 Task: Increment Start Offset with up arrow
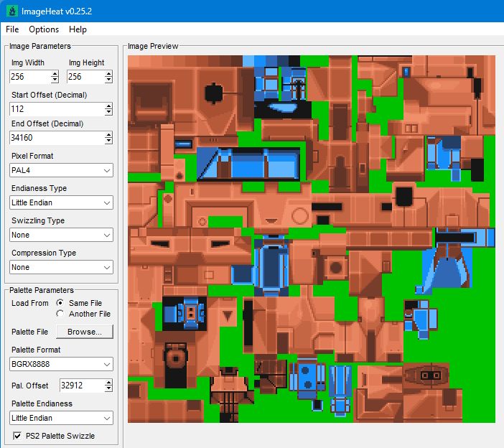[x=108, y=106]
